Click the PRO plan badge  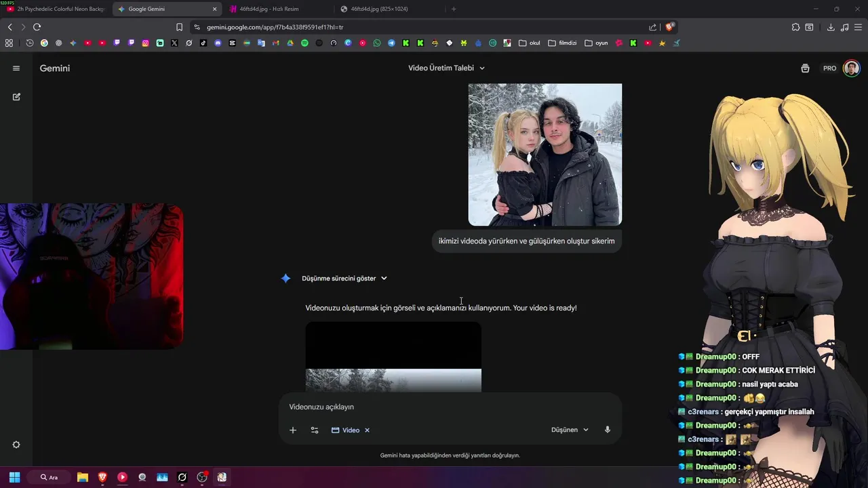pyautogui.click(x=830, y=68)
